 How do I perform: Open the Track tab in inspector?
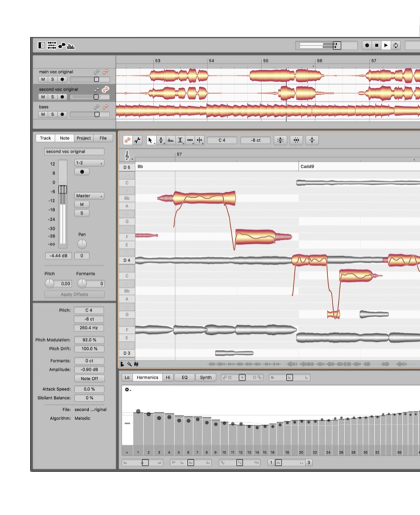pyautogui.click(x=46, y=138)
